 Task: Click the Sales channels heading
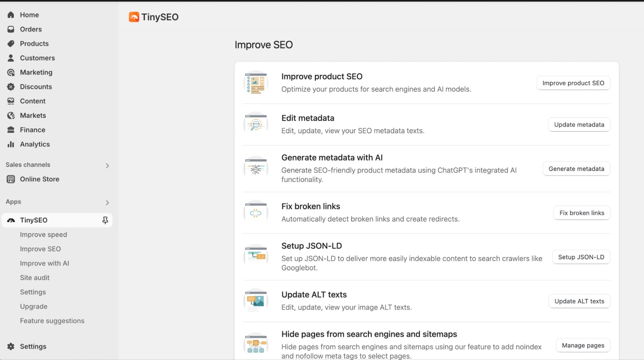click(x=28, y=165)
